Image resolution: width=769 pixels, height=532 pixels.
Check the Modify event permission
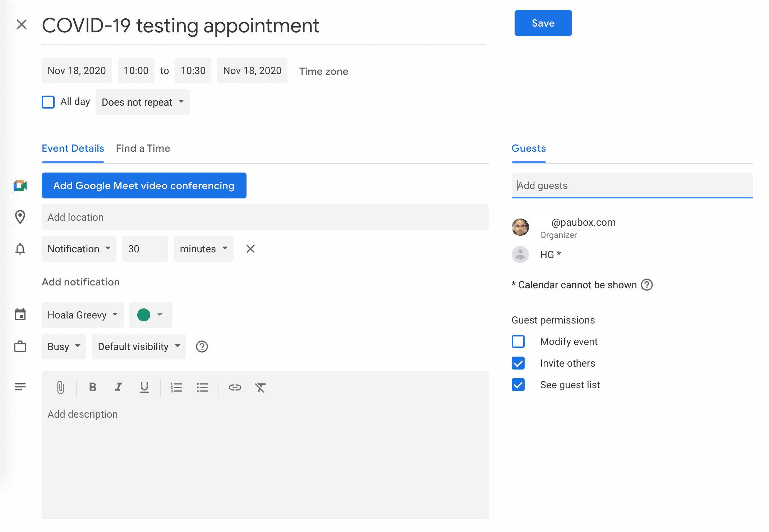(x=518, y=341)
